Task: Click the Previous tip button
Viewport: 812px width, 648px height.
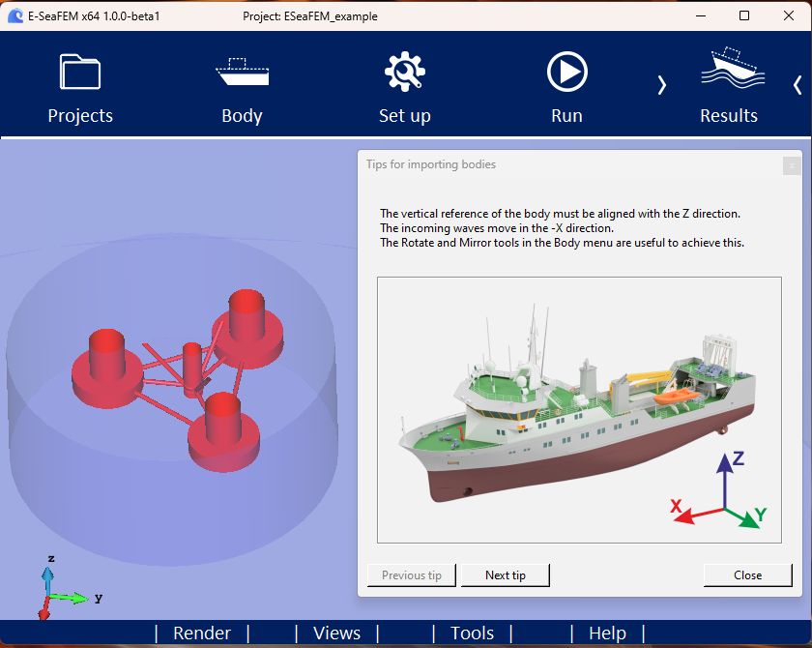Action: click(x=412, y=575)
